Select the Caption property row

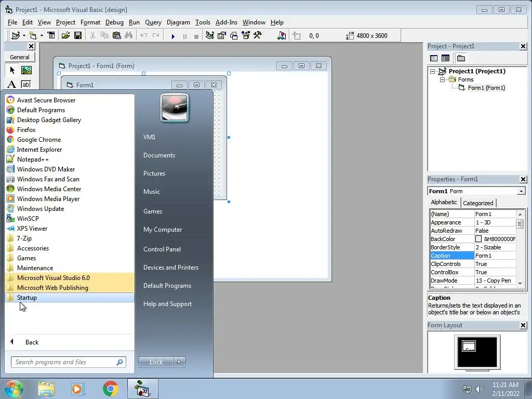click(473, 256)
